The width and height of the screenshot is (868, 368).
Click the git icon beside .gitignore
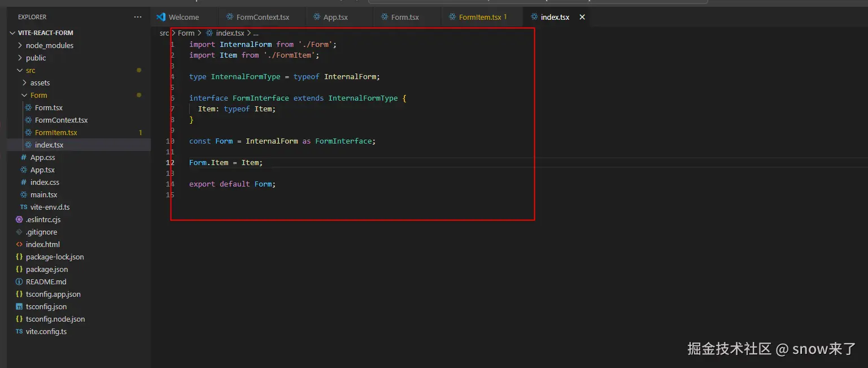[19, 232]
